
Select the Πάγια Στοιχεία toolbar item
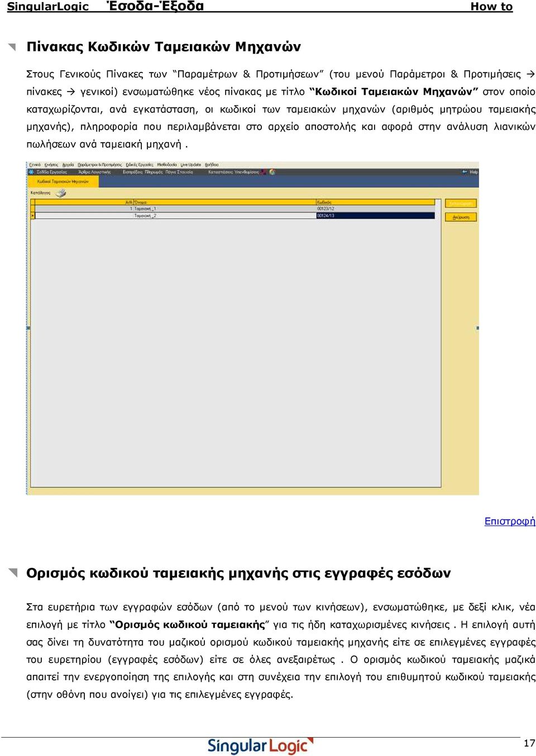pyautogui.click(x=179, y=172)
